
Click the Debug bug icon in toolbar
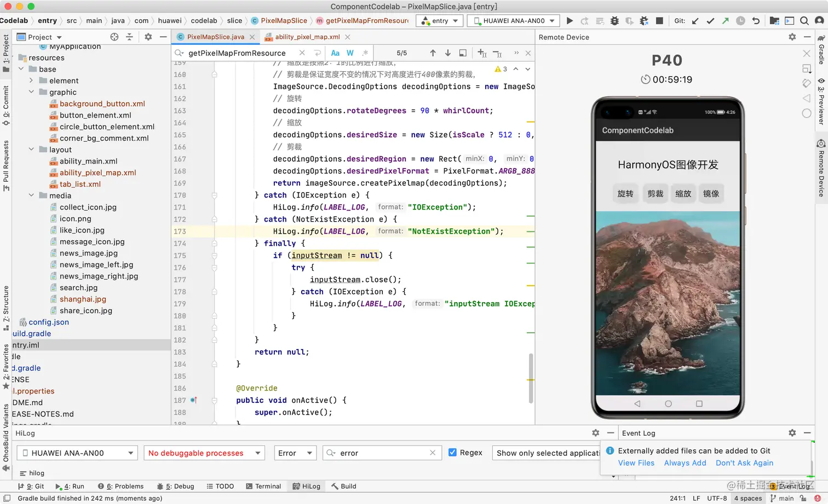point(614,21)
